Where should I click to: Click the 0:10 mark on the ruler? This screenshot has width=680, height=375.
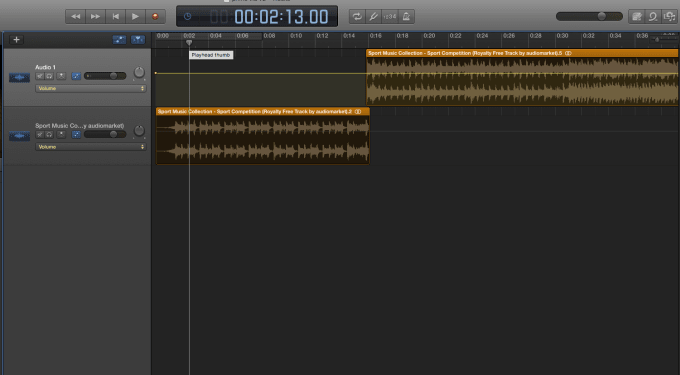(296, 36)
